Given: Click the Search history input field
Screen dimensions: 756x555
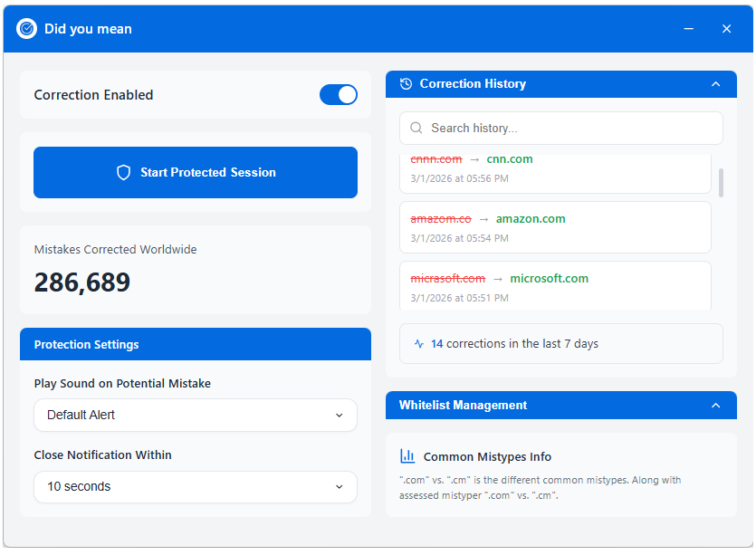Looking at the screenshot, I should pos(561,129).
